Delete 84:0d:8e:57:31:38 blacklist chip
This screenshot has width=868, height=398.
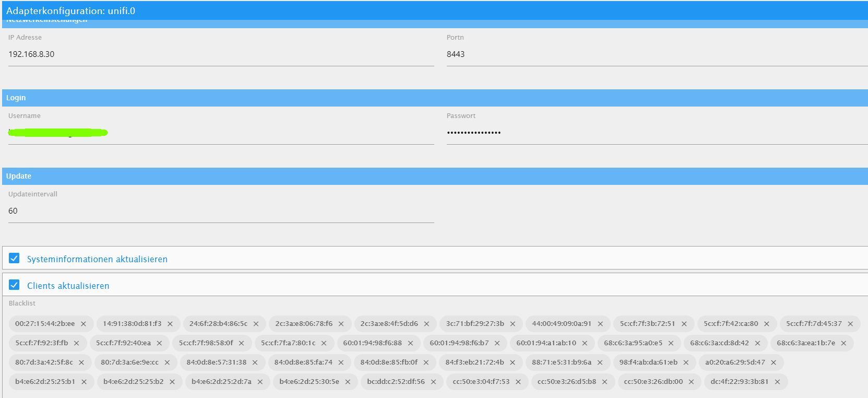[255, 362]
